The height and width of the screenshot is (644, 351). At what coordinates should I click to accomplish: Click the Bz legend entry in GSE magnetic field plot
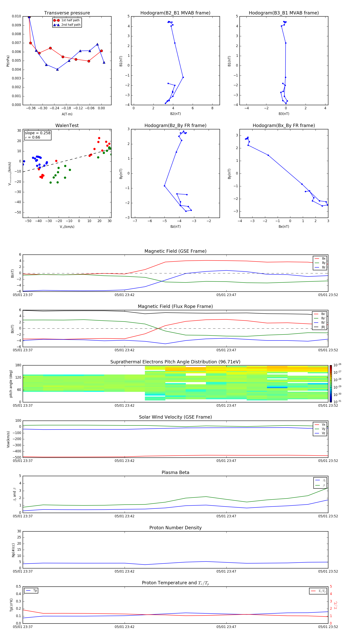click(x=320, y=268)
